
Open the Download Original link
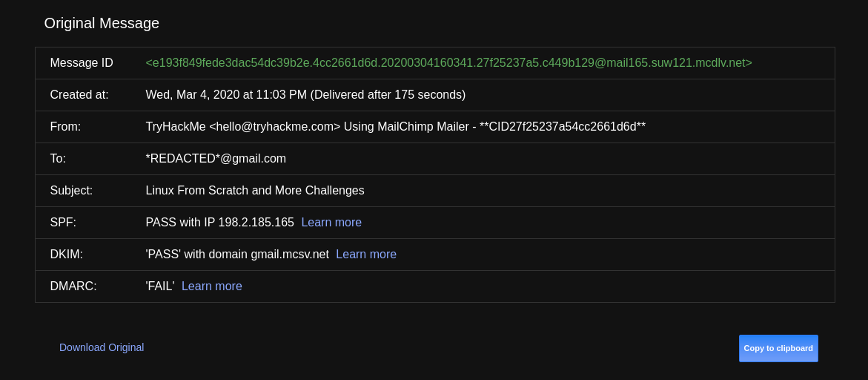(x=102, y=347)
